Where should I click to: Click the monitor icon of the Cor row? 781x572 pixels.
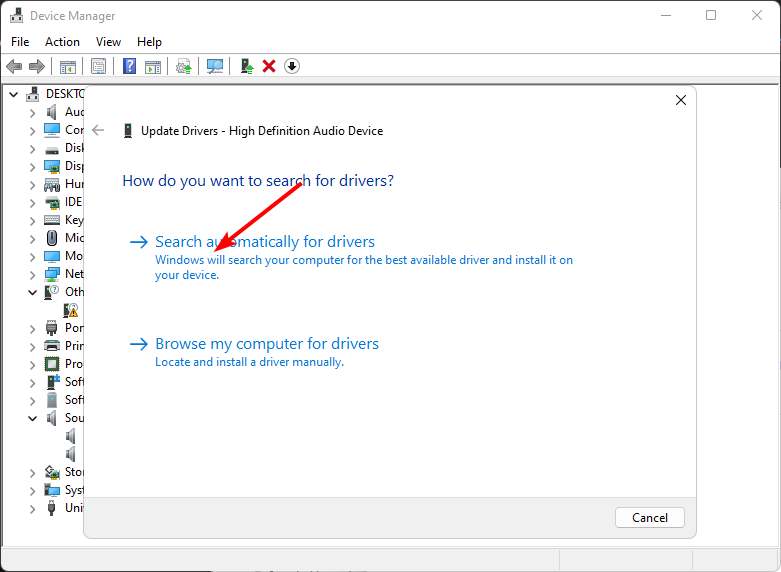(x=52, y=130)
